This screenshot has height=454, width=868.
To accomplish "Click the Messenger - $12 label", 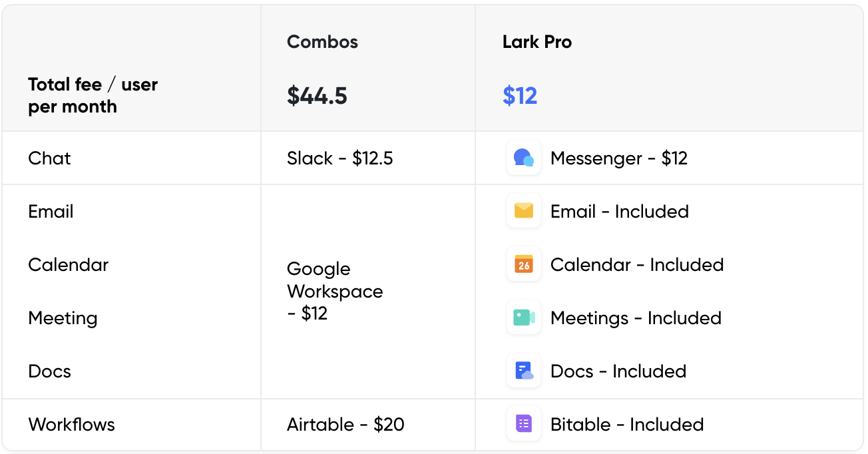I will click(618, 158).
